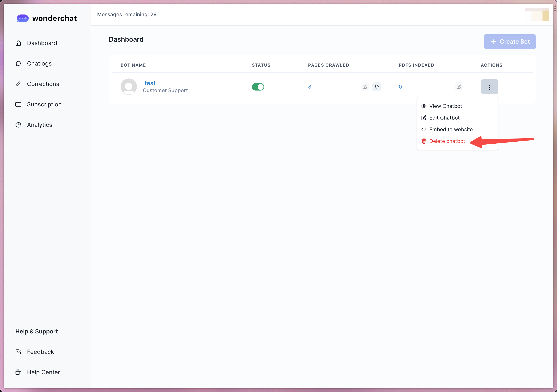
Task: Choose Edit Chatbot in the actions menu
Action: (444, 118)
